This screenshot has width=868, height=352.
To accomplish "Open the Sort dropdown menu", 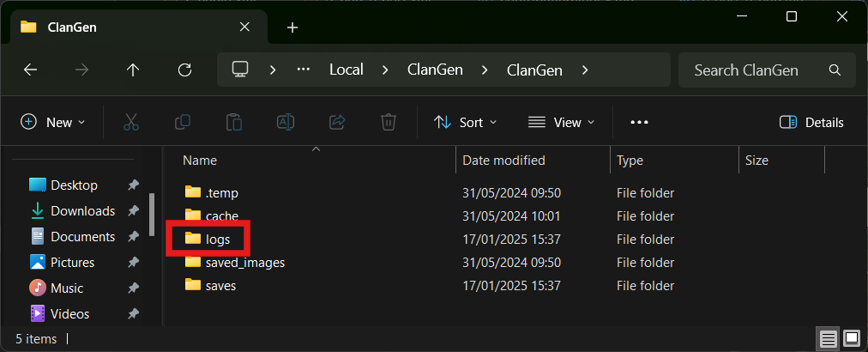I will click(466, 122).
